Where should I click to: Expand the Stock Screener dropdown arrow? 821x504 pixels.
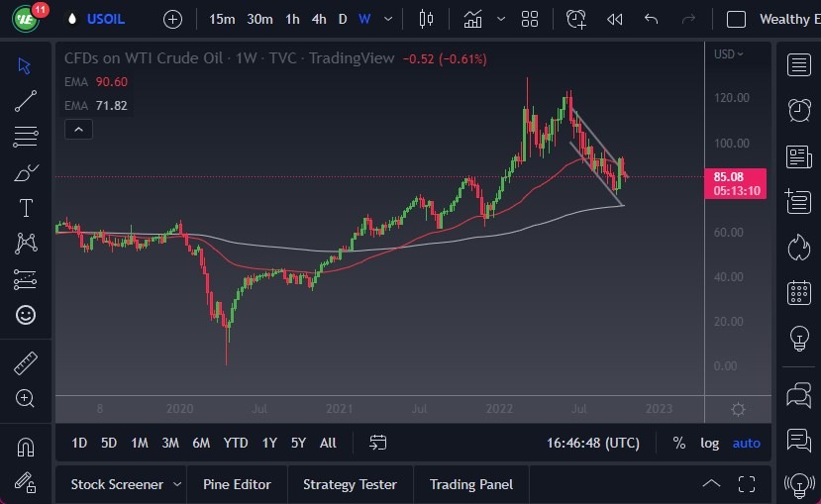click(177, 484)
